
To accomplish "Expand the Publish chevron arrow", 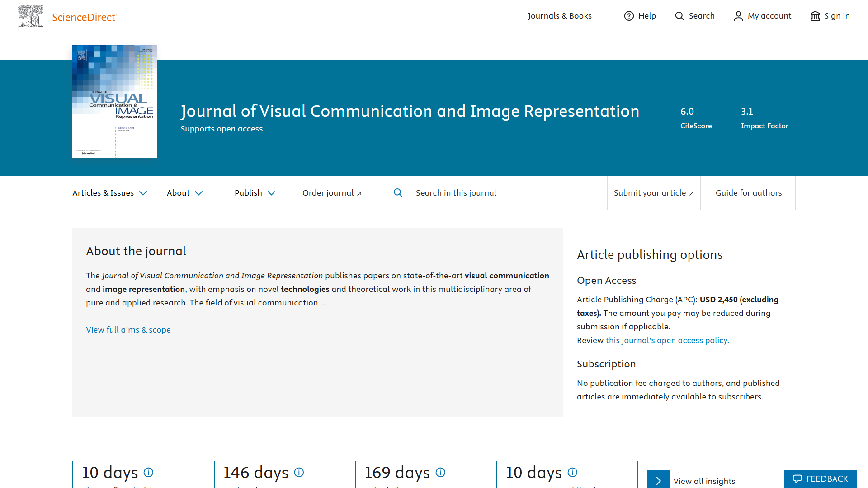I will tap(272, 193).
